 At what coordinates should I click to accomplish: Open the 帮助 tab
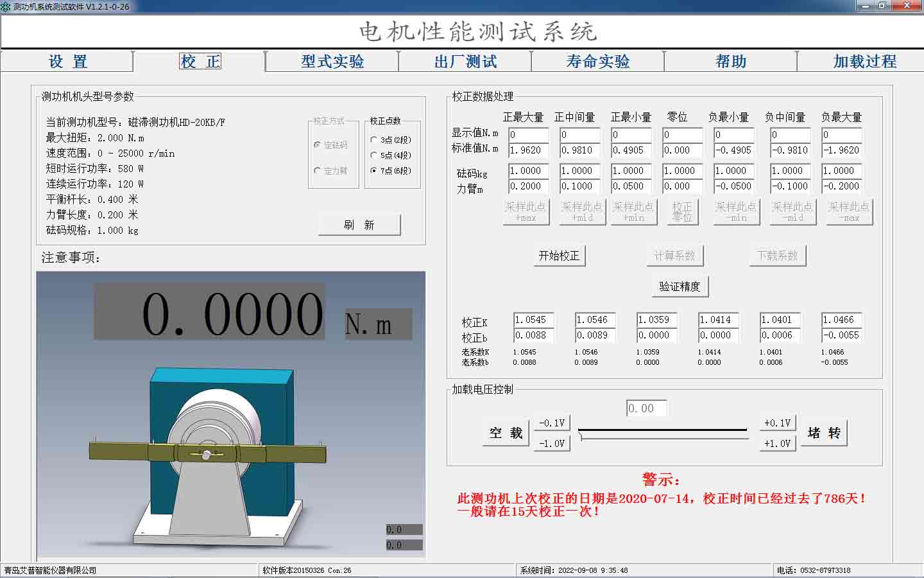tap(730, 61)
